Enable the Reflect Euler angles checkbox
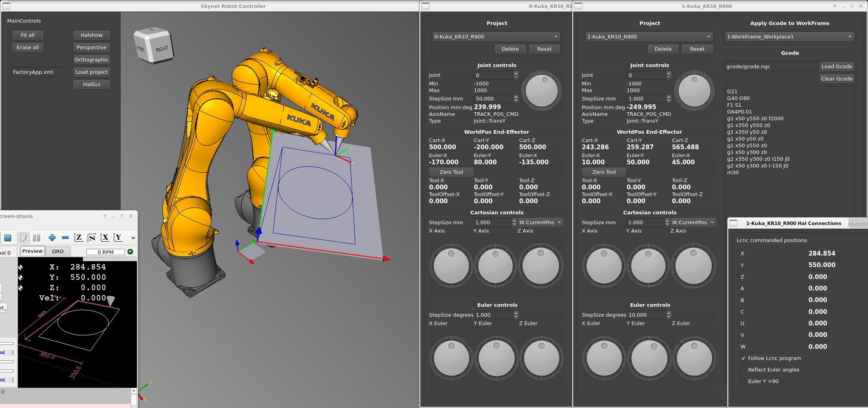868x408 pixels. [743, 370]
